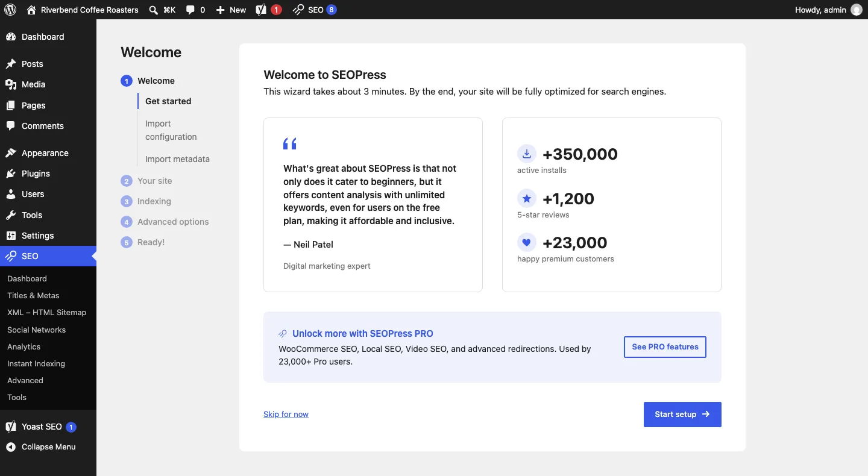Viewport: 868px width, 476px height.
Task: Click Unlock more with SEOPress PRO heading
Action: pos(363,334)
